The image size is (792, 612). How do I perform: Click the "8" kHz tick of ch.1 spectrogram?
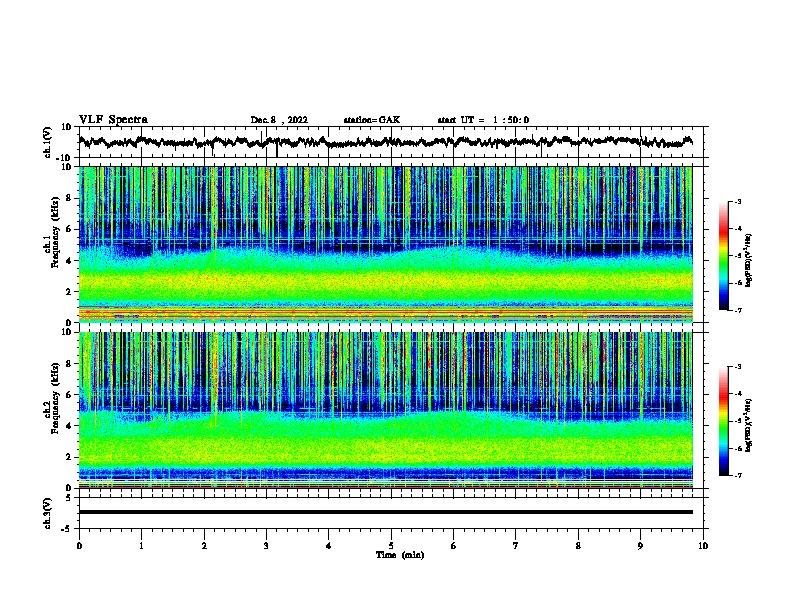(x=69, y=198)
